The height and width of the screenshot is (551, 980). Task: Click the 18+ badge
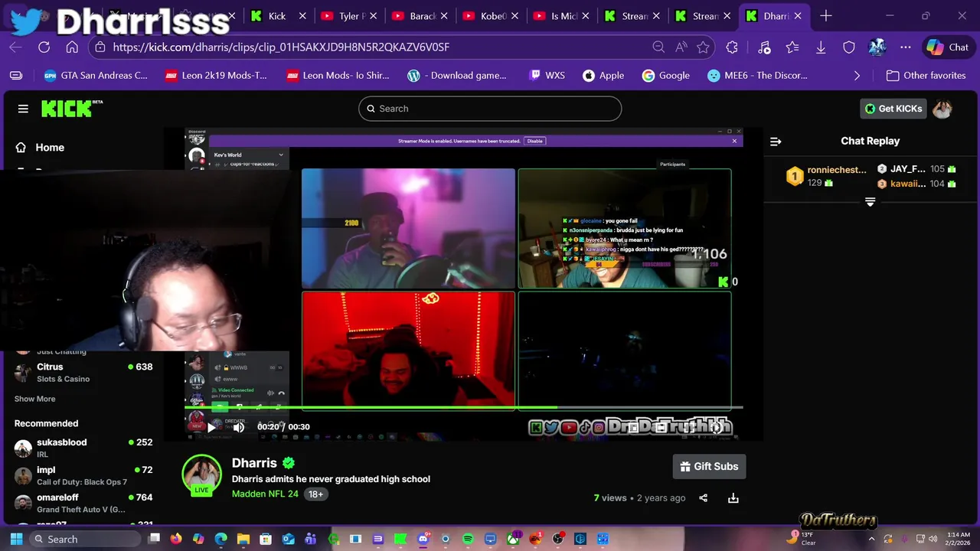(315, 494)
